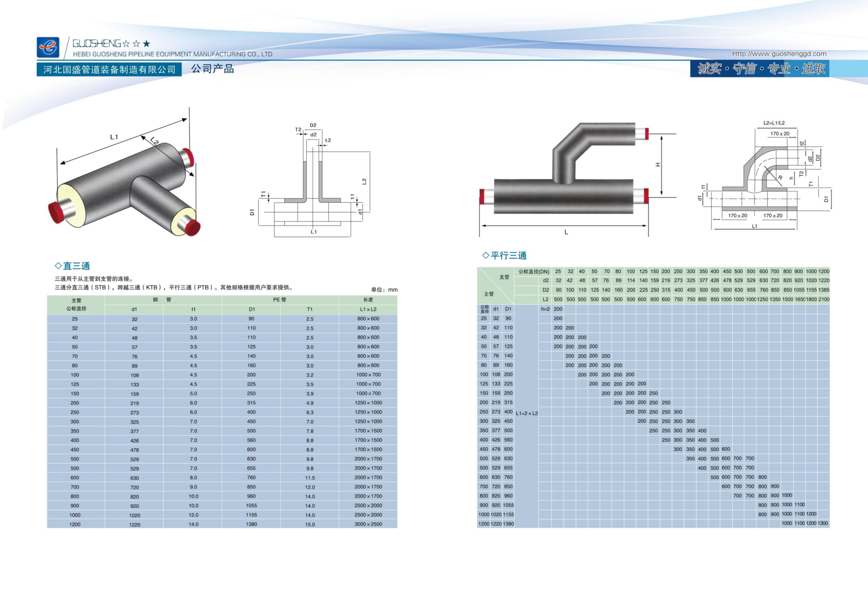Open the www.guoshenggd.com website link
868x593 pixels.
tap(779, 54)
